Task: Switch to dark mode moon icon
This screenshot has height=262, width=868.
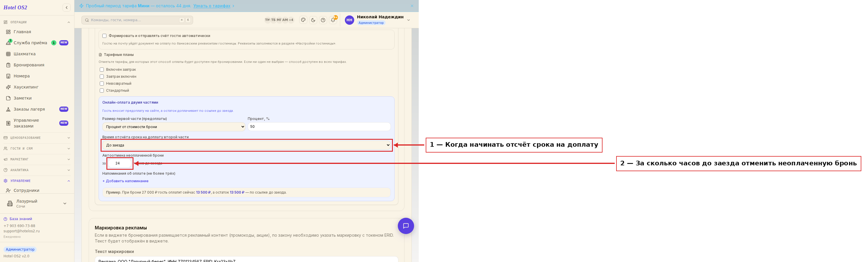Action: tap(313, 20)
